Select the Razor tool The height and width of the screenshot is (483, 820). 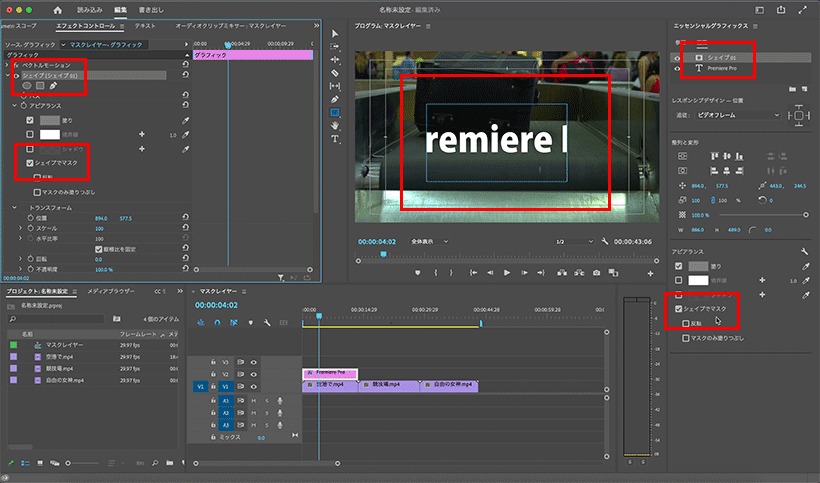335,73
